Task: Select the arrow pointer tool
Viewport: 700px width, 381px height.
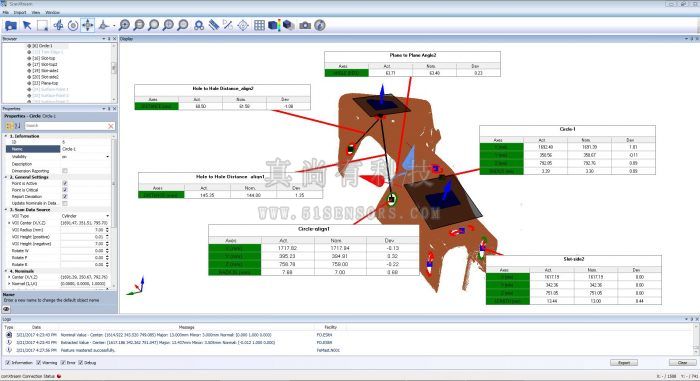Action: 27,25
